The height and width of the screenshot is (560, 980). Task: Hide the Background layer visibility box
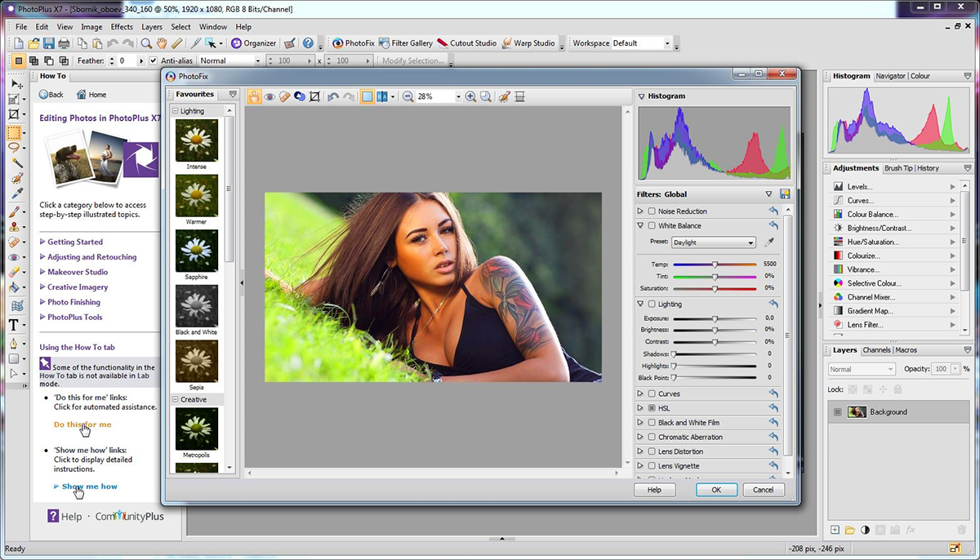pyautogui.click(x=837, y=412)
